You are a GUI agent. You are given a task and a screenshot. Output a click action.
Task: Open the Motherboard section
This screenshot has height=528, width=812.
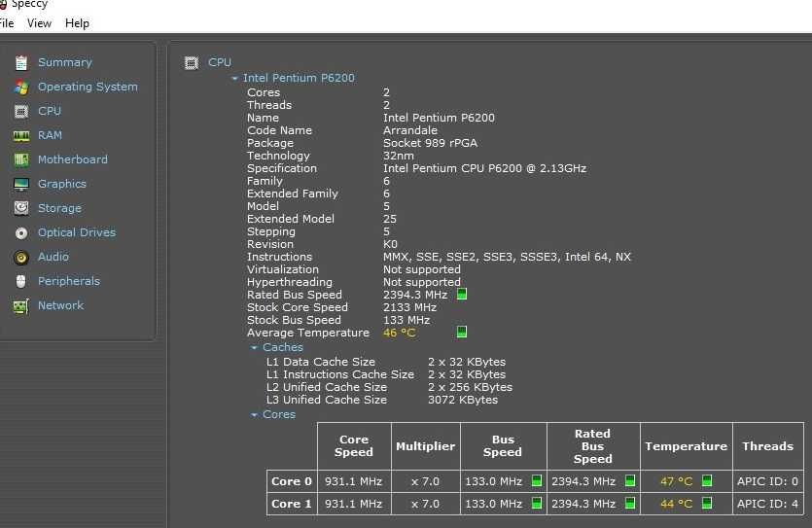click(73, 159)
